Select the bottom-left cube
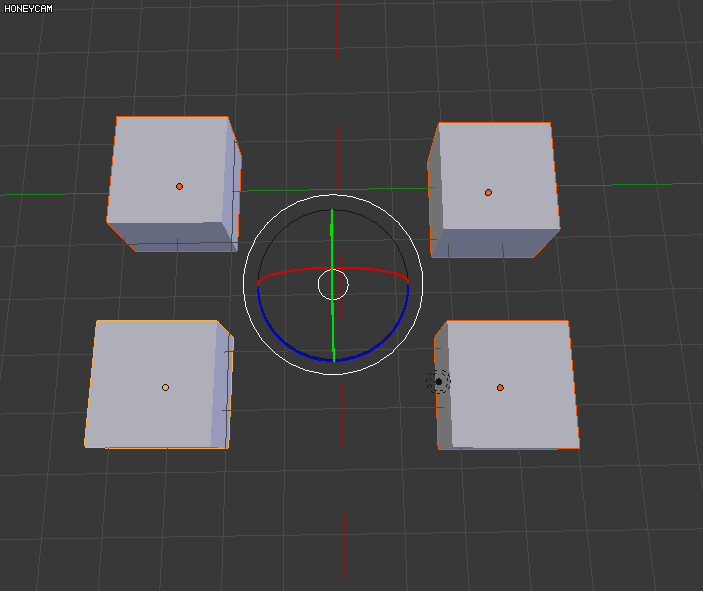 159,384
